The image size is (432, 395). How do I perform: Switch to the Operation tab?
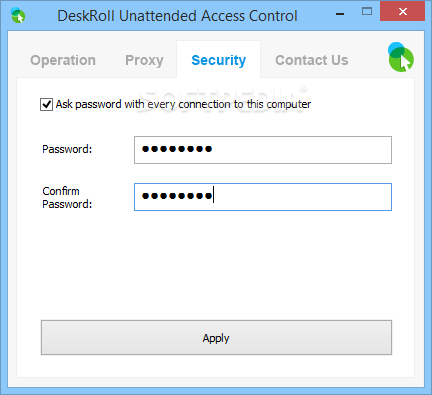point(63,60)
